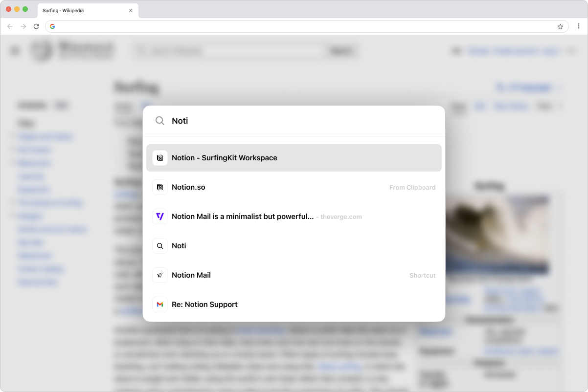588x392 pixels.
Task: Click the Notion icon next to Notion.so
Action: pos(160,187)
